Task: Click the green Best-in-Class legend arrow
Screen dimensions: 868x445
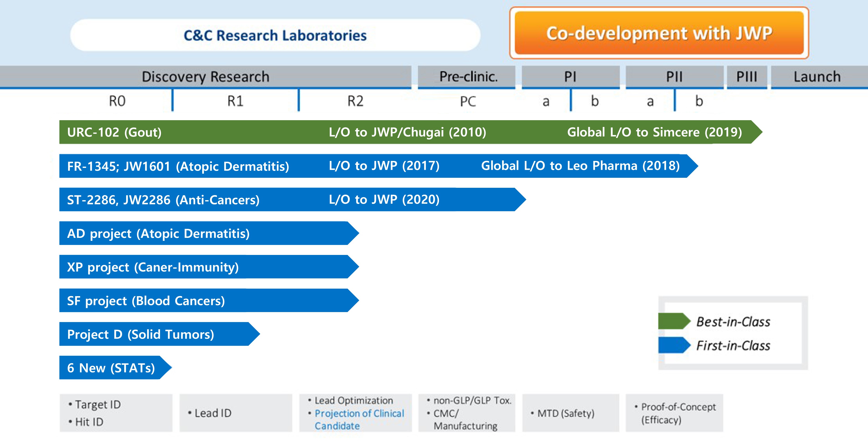Action: (x=675, y=321)
